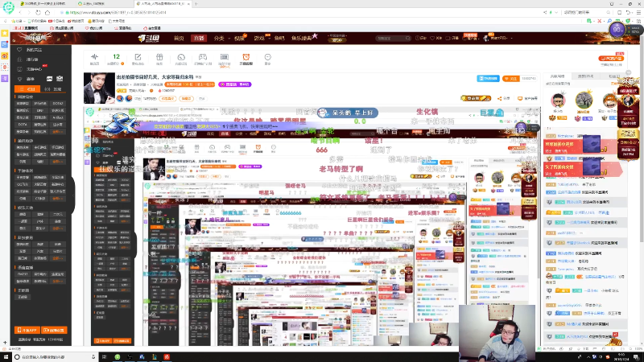644x362 pixels.
Task: Click the DOTA2 category tag in the left panel
Action: pyautogui.click(x=57, y=104)
